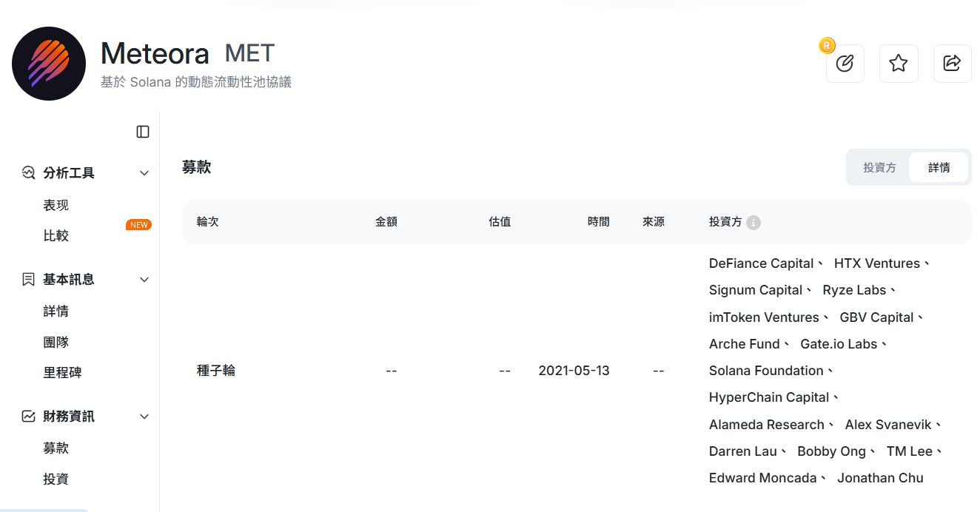
Task: Click the info icon next to 投資方 header
Action: pyautogui.click(x=754, y=222)
